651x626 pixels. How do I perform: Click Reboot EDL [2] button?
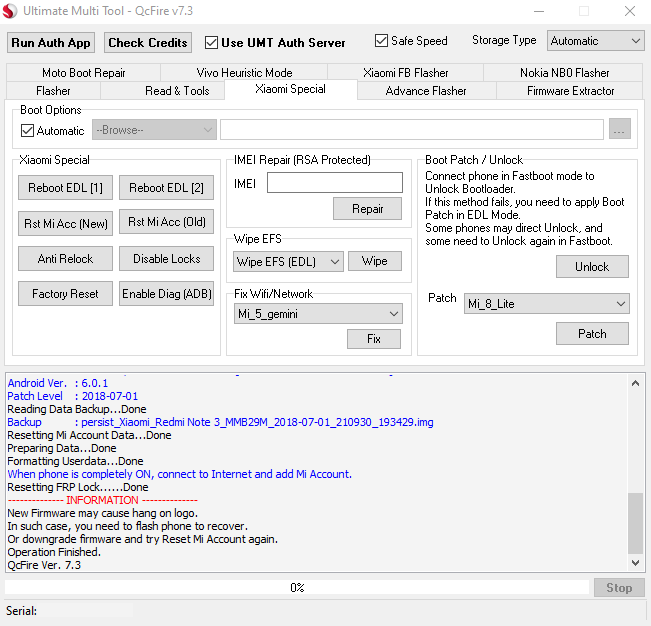[x=166, y=188]
